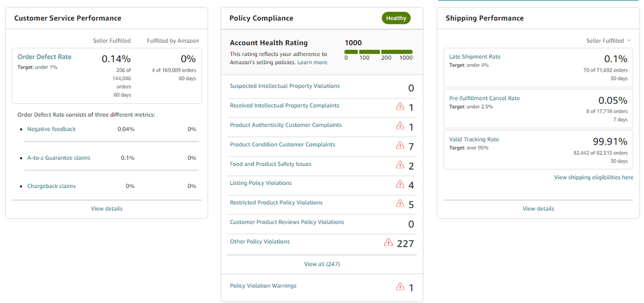Open View all (247) policy violations
The width and height of the screenshot is (644, 303).
322,264
